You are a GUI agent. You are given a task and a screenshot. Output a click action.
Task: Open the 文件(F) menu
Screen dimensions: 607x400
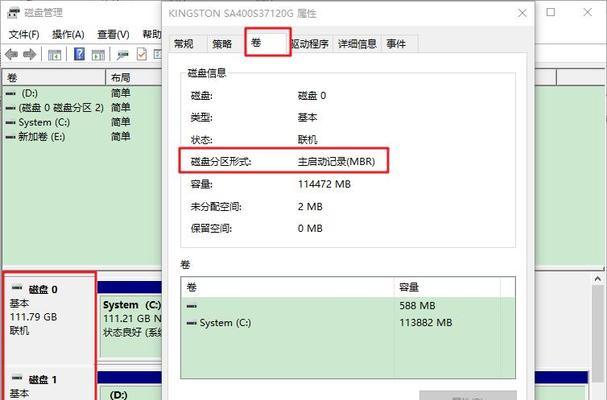(x=24, y=34)
